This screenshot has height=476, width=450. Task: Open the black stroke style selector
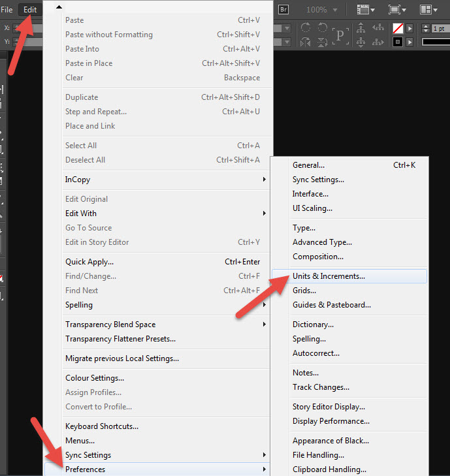(x=436, y=42)
